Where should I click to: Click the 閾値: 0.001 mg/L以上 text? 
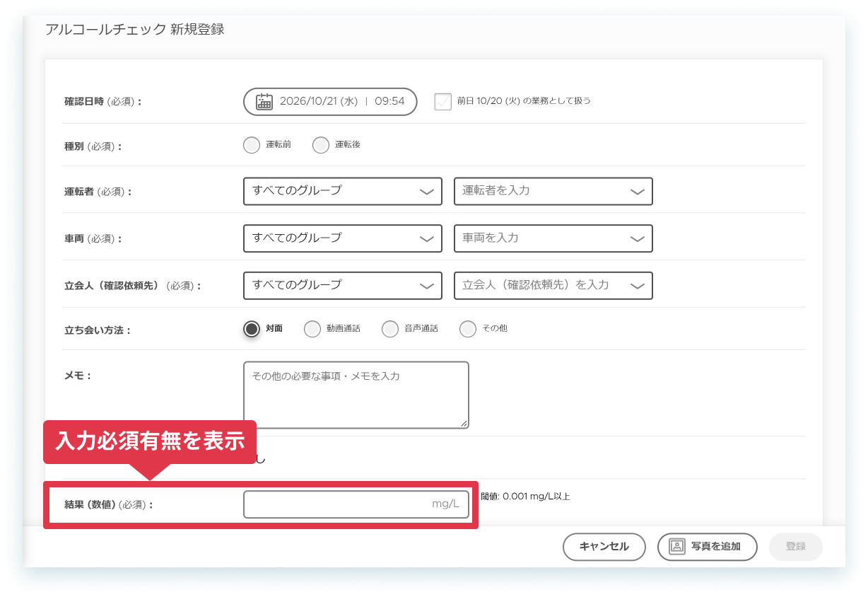coord(525,497)
